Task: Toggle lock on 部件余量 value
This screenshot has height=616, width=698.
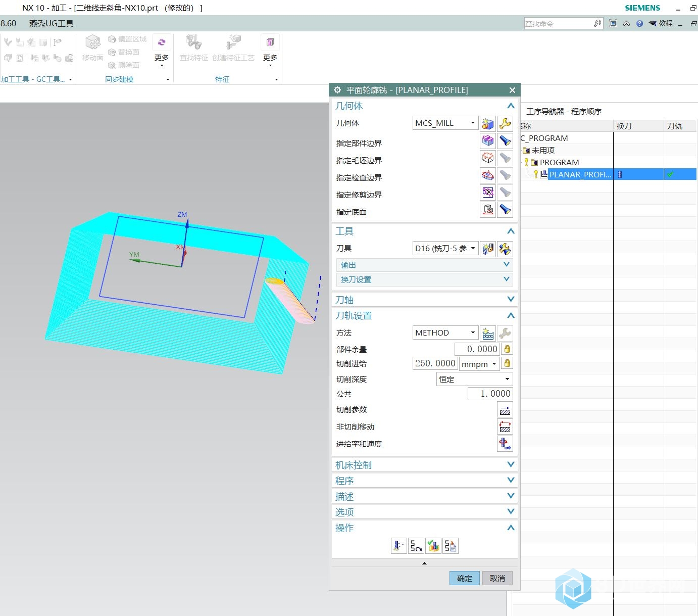Action: (x=507, y=349)
